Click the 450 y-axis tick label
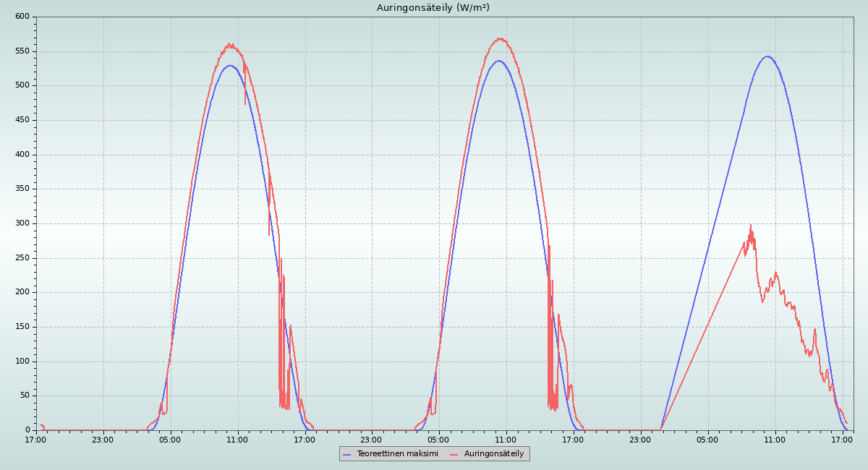The height and width of the screenshot is (470, 868). (x=22, y=120)
